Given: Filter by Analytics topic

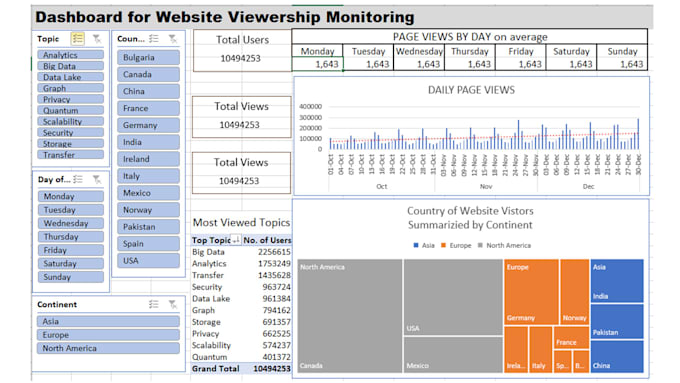Looking at the screenshot, I should tap(70, 55).
